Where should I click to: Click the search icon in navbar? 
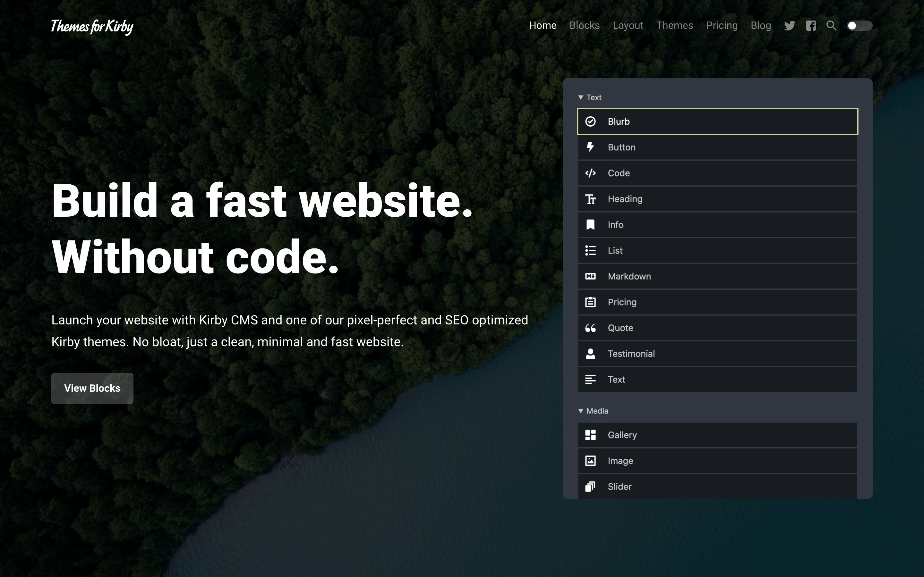pyautogui.click(x=832, y=25)
